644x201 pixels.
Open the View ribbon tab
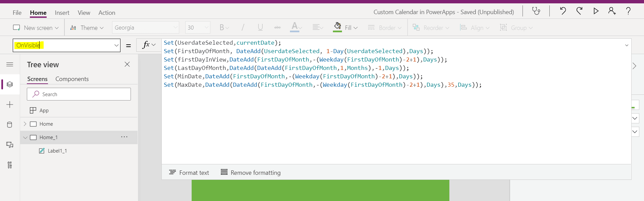tap(84, 12)
